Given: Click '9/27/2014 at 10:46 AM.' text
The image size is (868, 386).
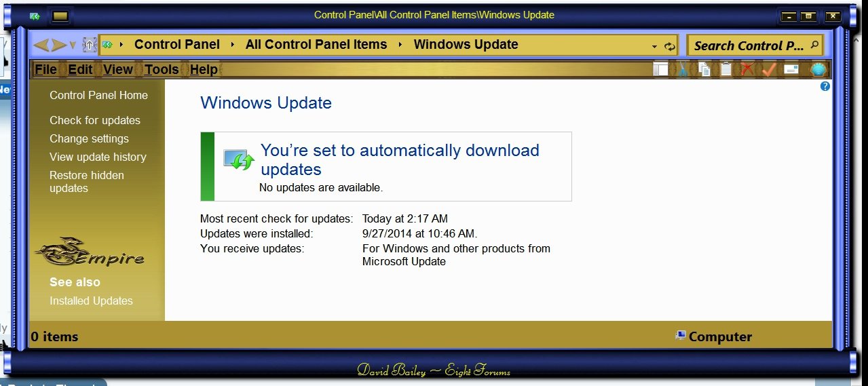Looking at the screenshot, I should click(420, 233).
